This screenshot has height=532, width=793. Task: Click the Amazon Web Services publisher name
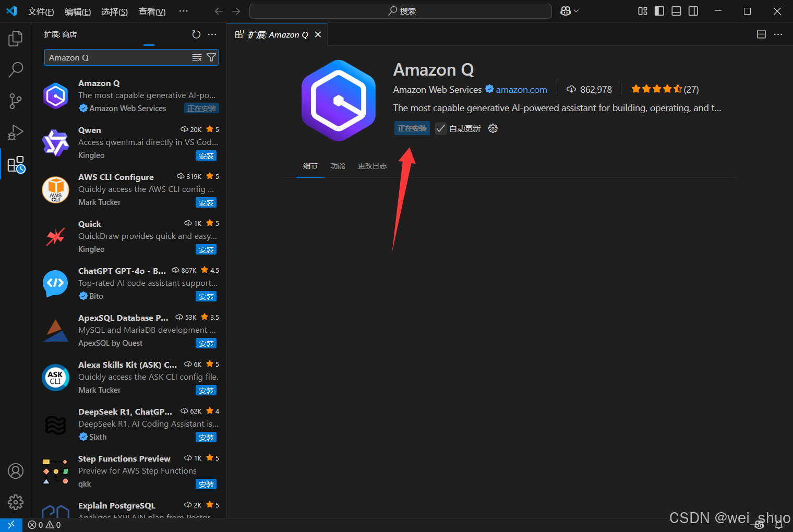click(x=437, y=90)
